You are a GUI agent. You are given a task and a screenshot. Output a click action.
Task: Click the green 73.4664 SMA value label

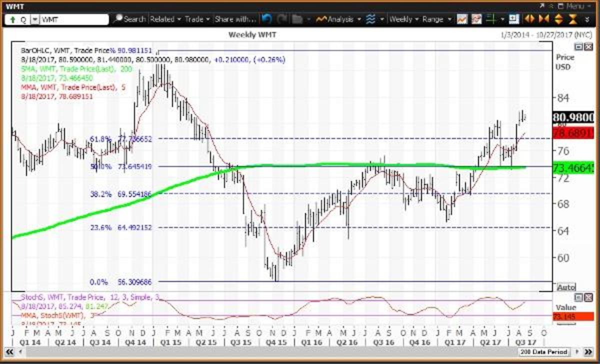click(573, 168)
